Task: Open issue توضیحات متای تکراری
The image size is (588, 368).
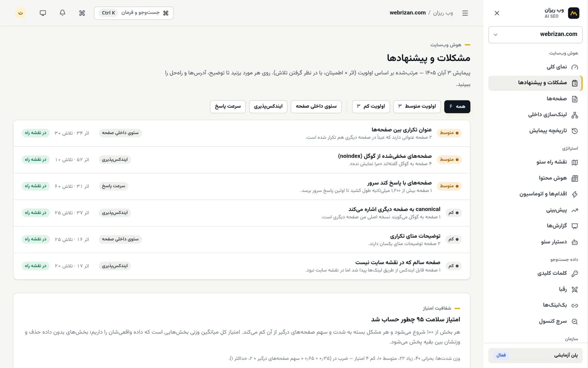Action: tap(242, 239)
